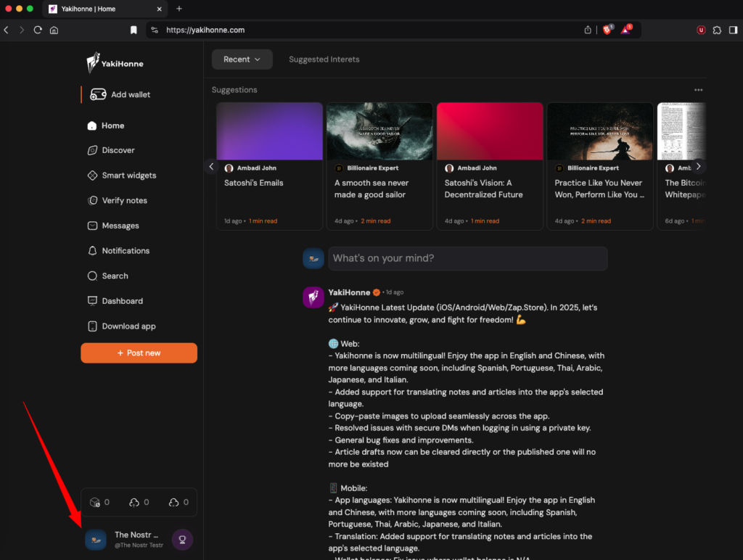Click the red uBlock extension icon
743x560 pixels.
pyautogui.click(x=701, y=30)
